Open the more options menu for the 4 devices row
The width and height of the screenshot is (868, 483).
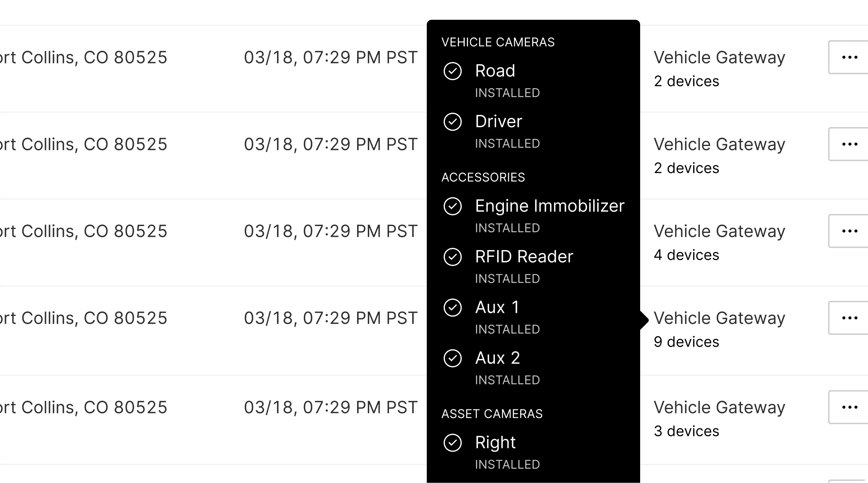click(849, 231)
